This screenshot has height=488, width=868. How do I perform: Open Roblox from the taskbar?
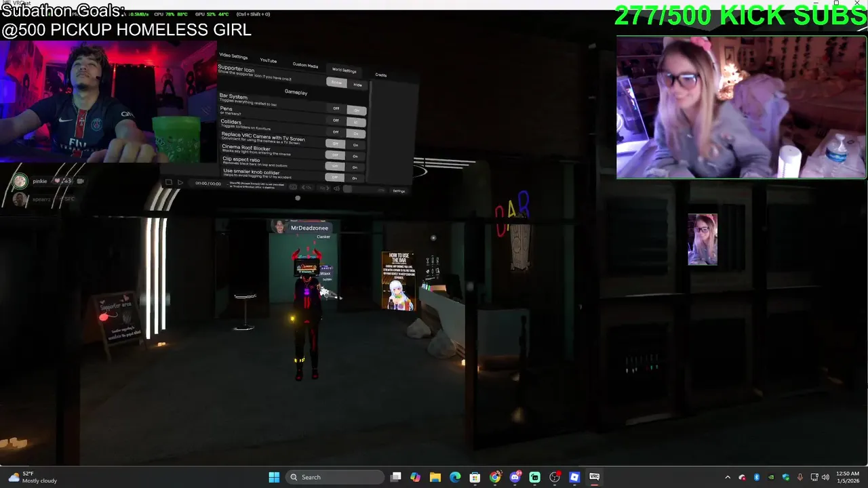(574, 477)
